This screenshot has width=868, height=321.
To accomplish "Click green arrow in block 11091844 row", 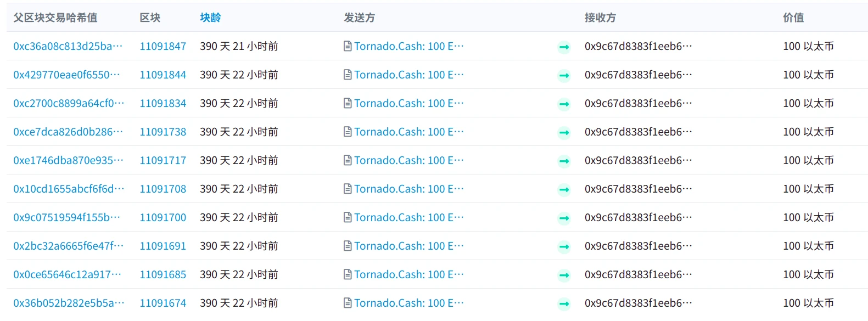I will 564,76.
